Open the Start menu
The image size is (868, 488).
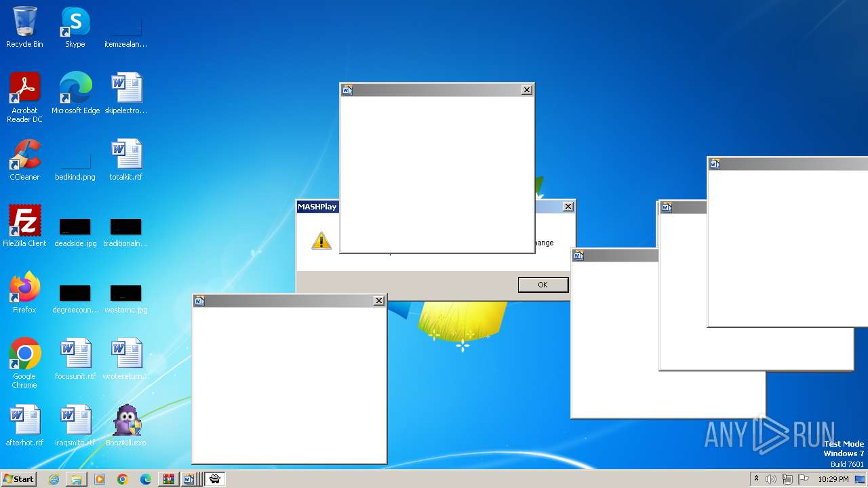pyautogui.click(x=18, y=479)
